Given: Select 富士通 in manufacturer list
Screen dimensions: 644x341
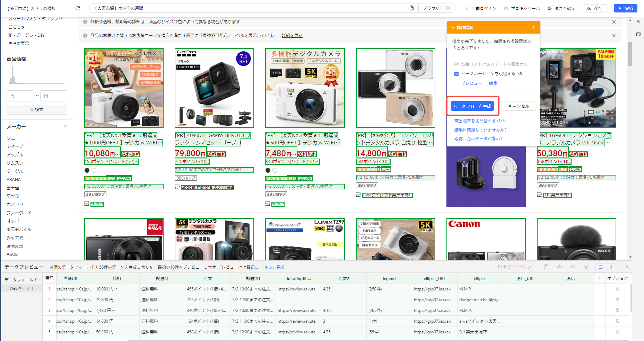Looking at the screenshot, I should 13,188.
